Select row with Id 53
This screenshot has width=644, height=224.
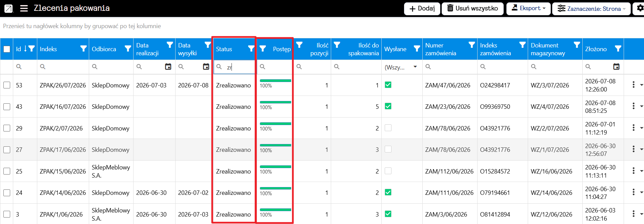tap(7, 85)
